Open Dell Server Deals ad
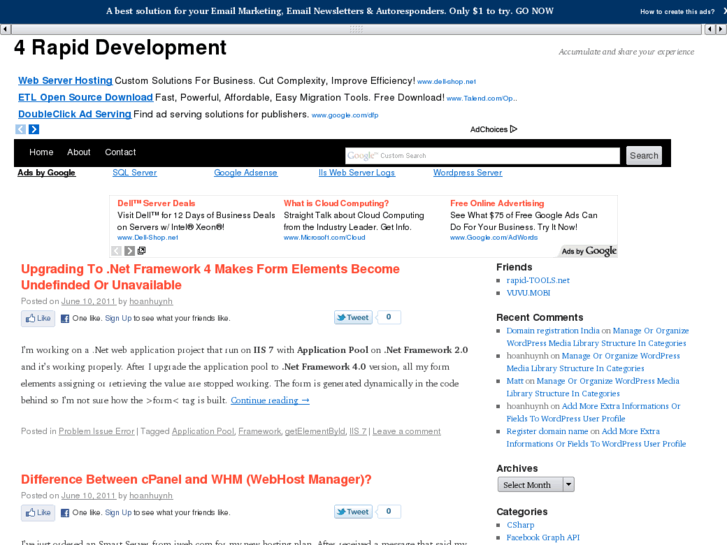Screen dimensions: 727x545 pyautogui.click(x=156, y=203)
